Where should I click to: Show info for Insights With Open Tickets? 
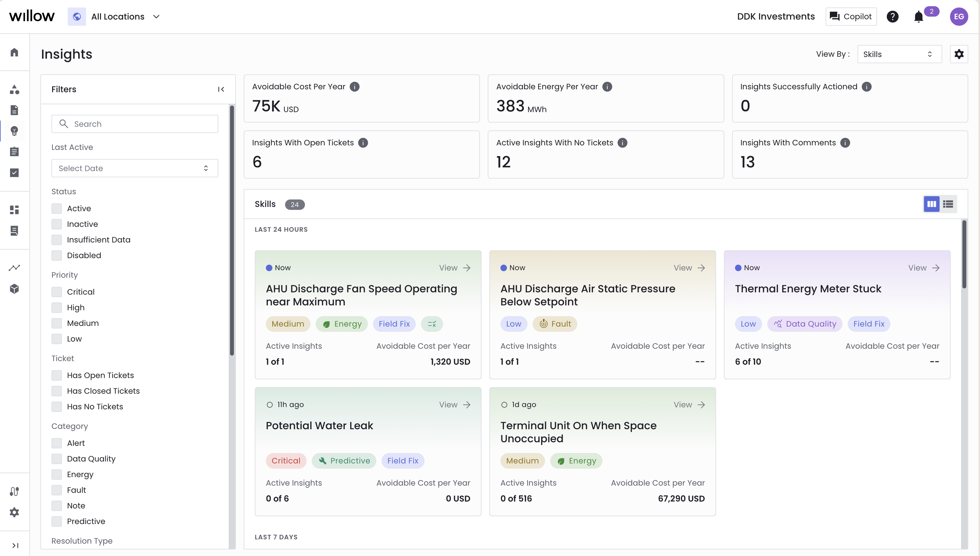click(363, 143)
